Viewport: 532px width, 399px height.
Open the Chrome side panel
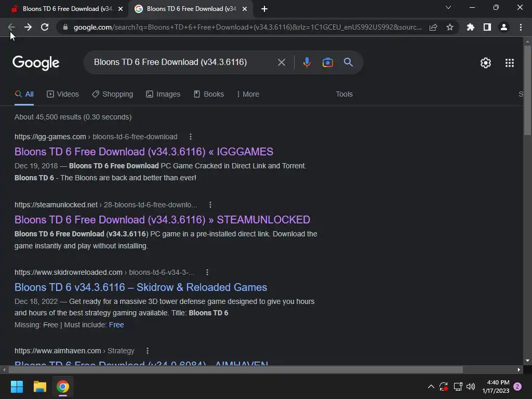pos(487,27)
